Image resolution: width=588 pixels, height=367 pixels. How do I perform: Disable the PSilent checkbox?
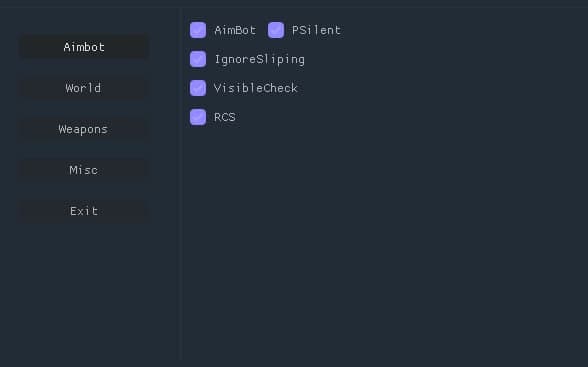276,30
